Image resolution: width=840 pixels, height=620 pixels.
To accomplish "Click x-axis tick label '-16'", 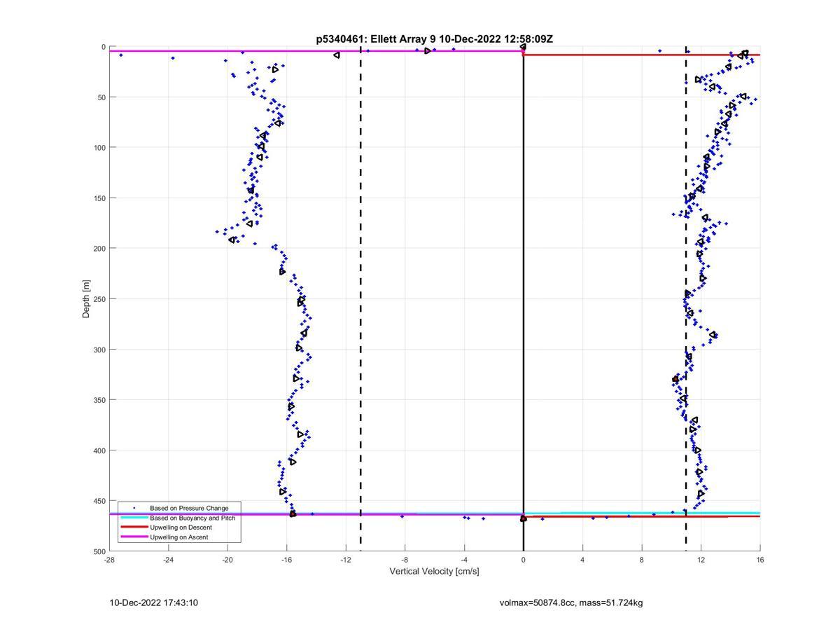I will (286, 560).
